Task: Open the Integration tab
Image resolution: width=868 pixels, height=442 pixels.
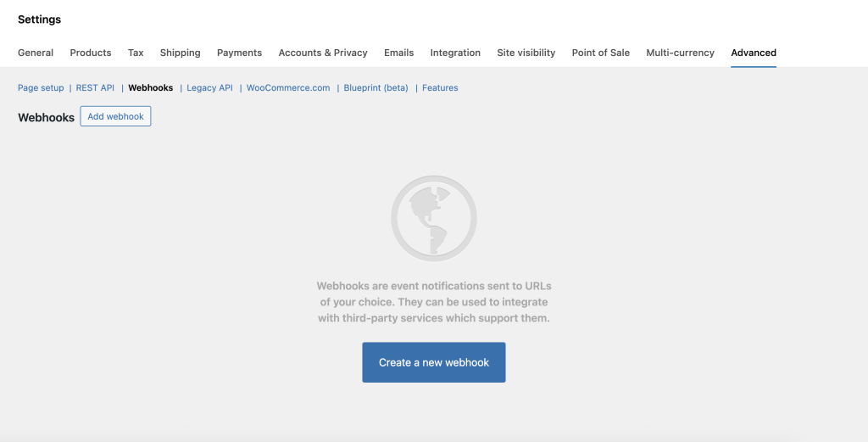Action: click(x=455, y=53)
